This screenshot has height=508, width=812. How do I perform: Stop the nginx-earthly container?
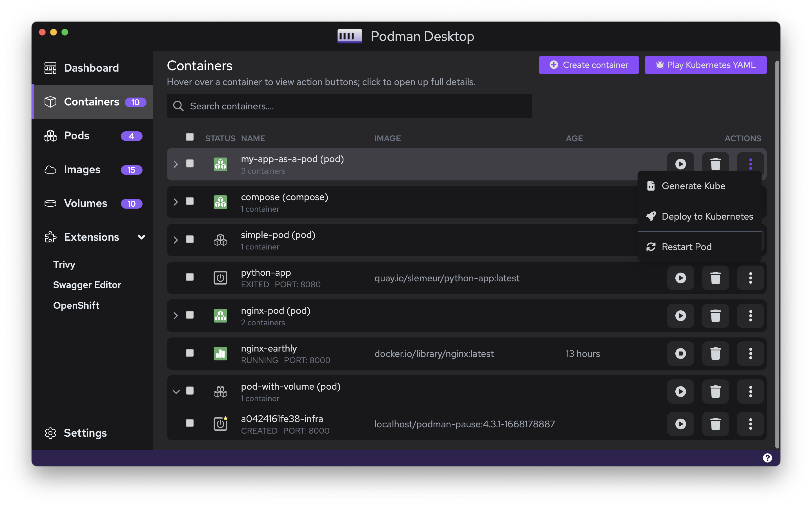pyautogui.click(x=680, y=354)
